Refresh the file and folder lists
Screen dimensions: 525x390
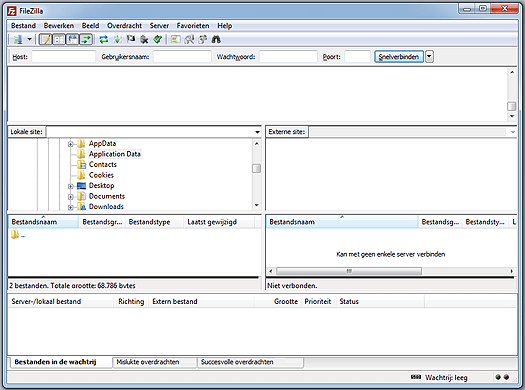pos(104,40)
